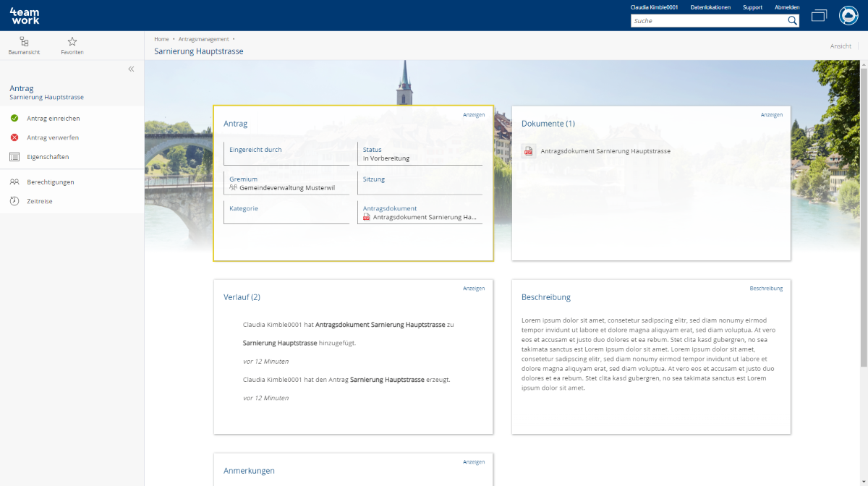This screenshot has width=868, height=486.
Task: Open Claudia Kimble0001 user menu
Action: point(654,7)
